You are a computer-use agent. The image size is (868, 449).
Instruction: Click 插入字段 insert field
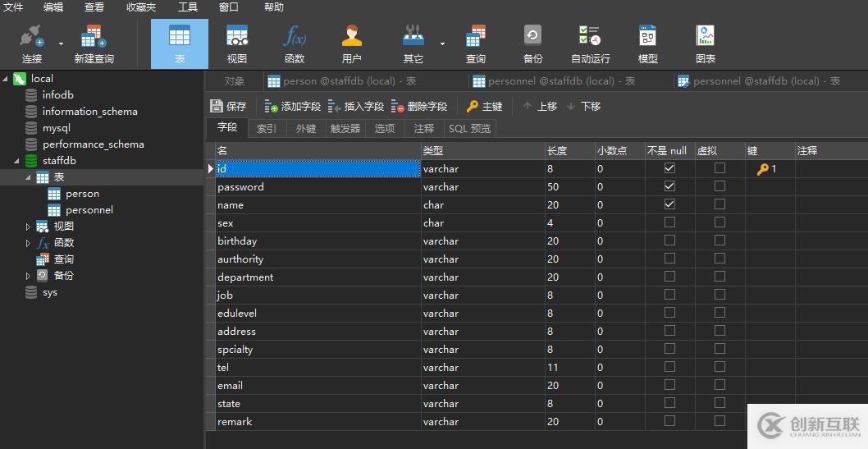pos(356,106)
